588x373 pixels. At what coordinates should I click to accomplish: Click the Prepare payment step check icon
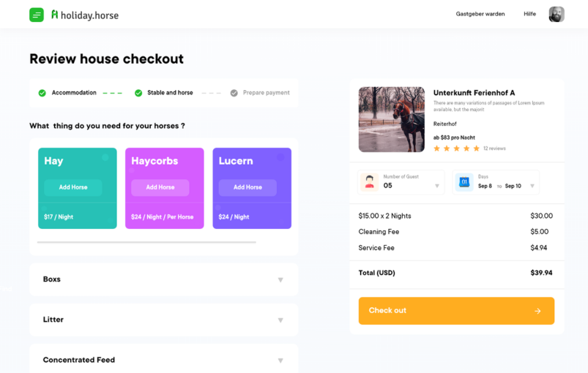(x=234, y=93)
